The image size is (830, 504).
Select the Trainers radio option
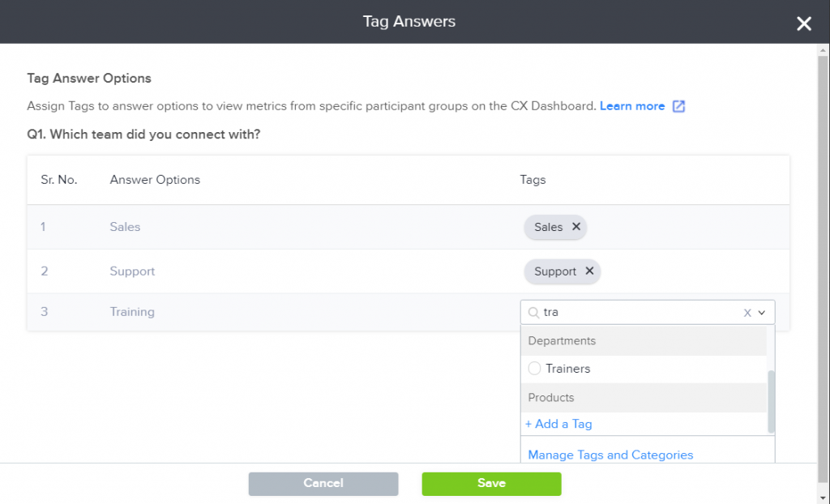535,369
